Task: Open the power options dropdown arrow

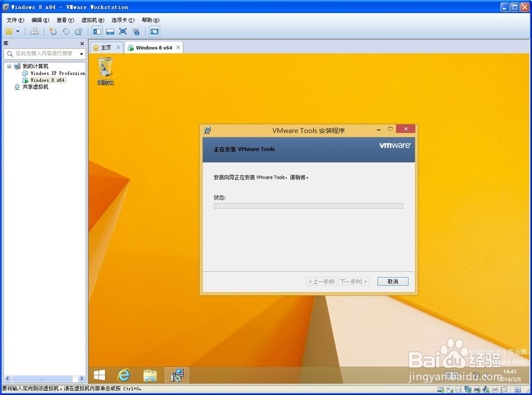Action: [x=18, y=31]
